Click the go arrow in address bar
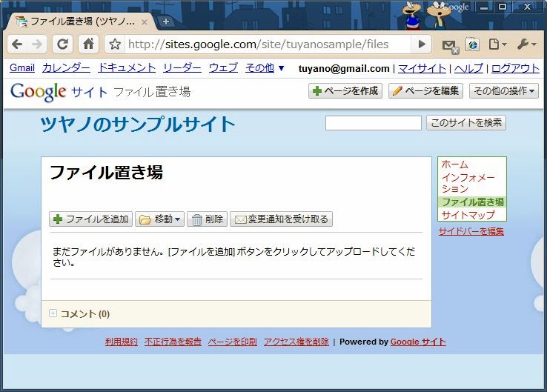The width and height of the screenshot is (547, 392). click(x=422, y=44)
